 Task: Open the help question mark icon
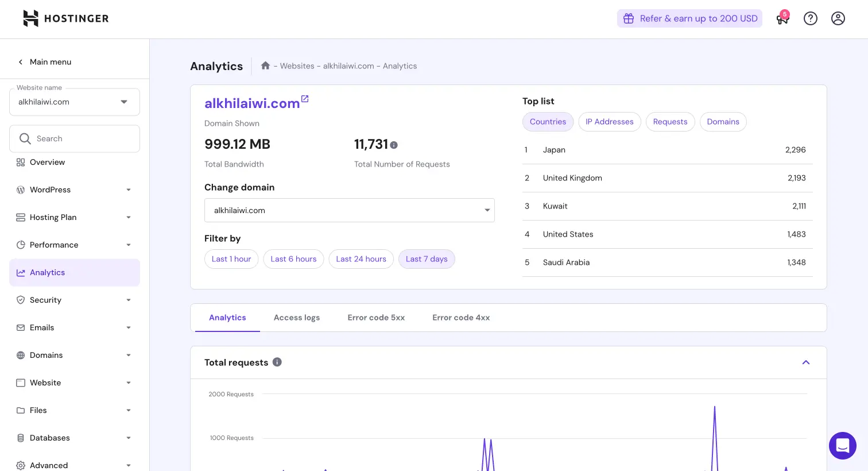(x=811, y=18)
